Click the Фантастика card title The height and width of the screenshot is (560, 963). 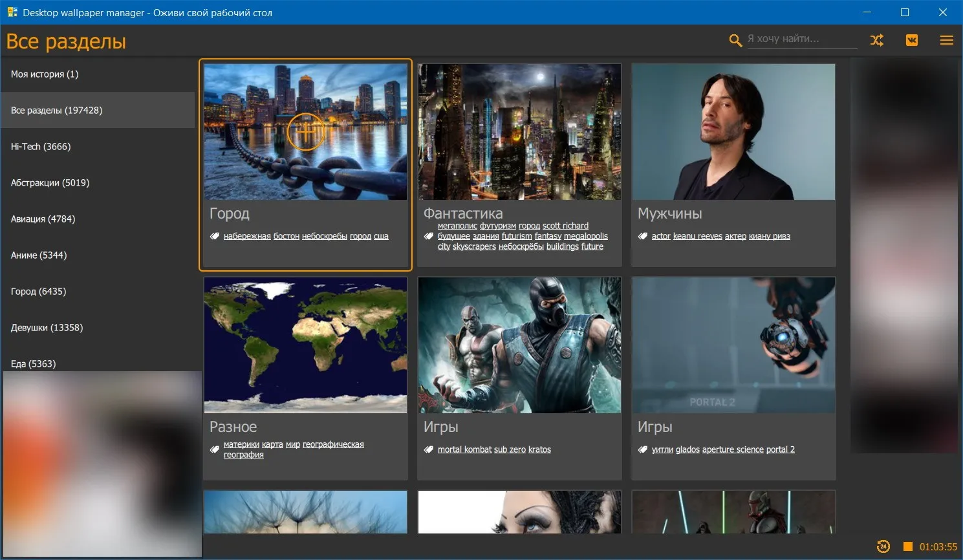point(463,213)
